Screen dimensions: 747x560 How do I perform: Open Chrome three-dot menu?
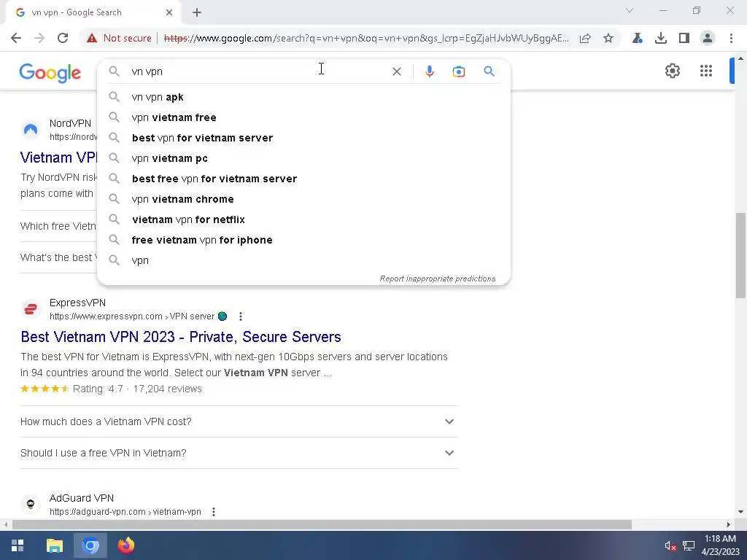coord(731,38)
